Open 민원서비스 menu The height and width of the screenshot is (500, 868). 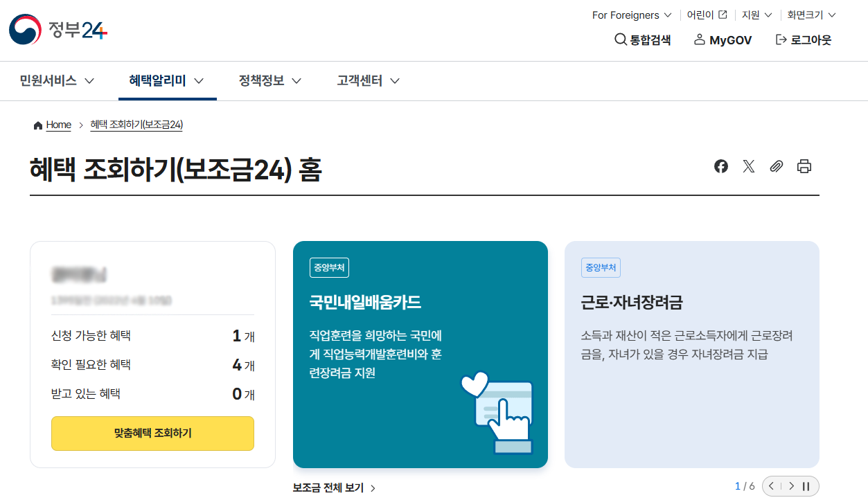tap(57, 80)
